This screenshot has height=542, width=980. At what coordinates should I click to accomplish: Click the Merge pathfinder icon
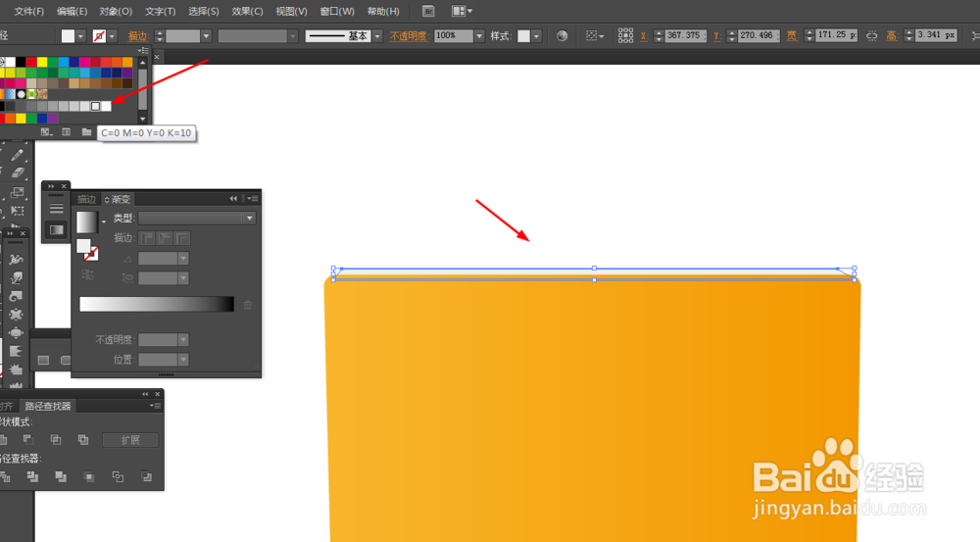click(61, 477)
